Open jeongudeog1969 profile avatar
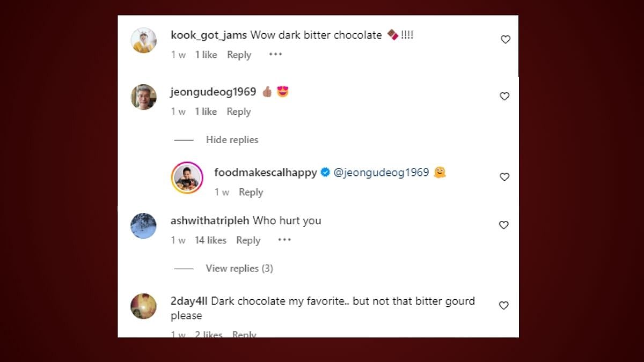The image size is (644, 362). point(144,97)
